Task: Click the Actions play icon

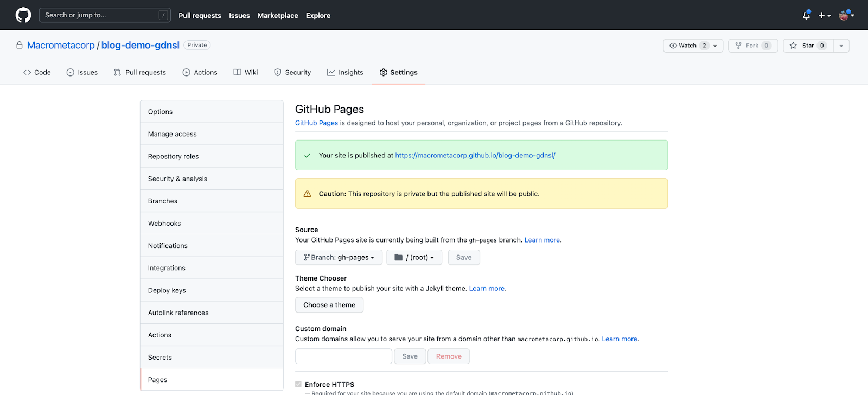Action: [186, 72]
